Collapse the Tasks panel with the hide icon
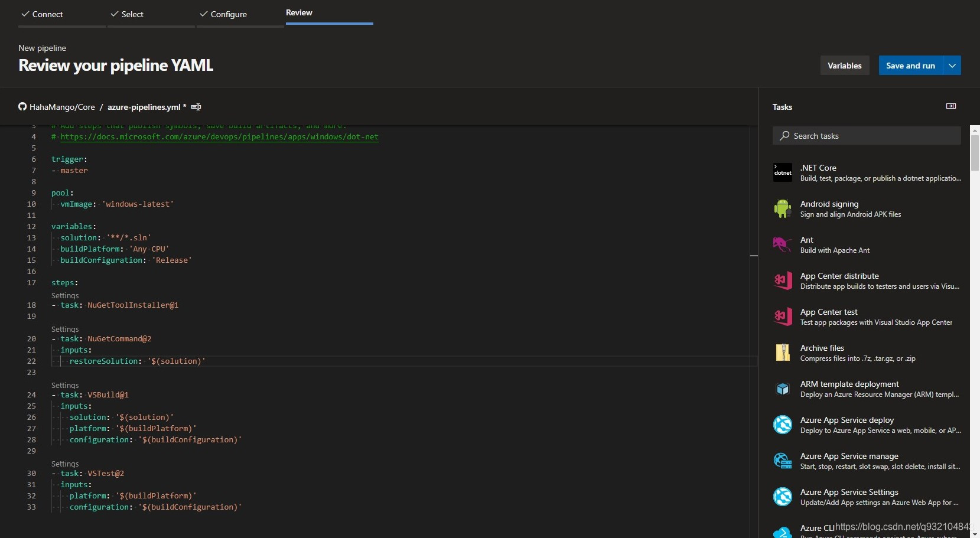The width and height of the screenshot is (980, 538). pyautogui.click(x=951, y=106)
